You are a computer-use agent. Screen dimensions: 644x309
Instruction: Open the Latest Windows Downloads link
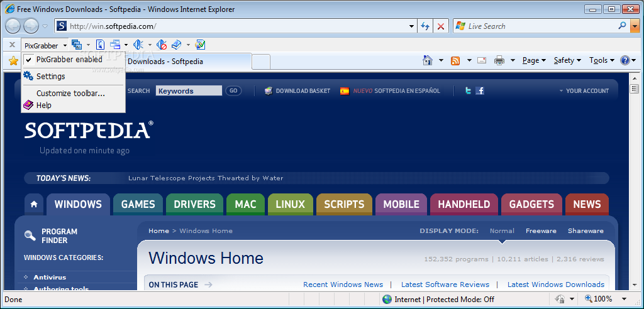coord(556,285)
